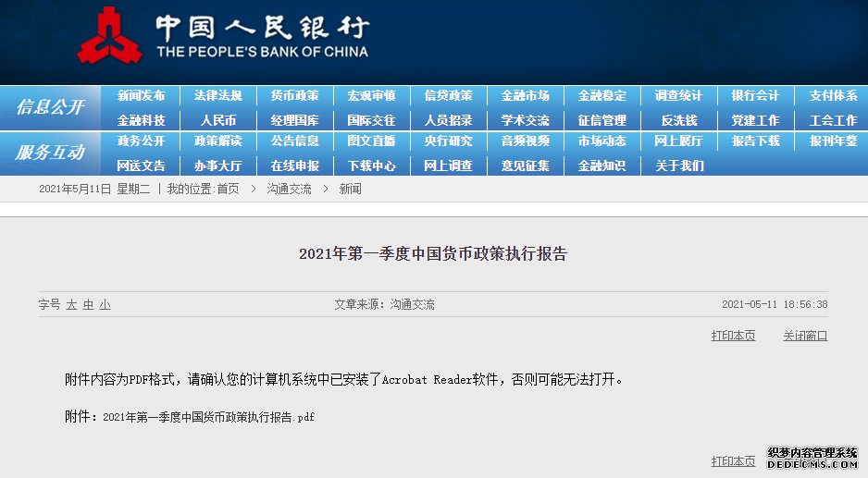This screenshot has width=868, height=478.
Task: Open 学术交流 section
Action: click(526, 120)
